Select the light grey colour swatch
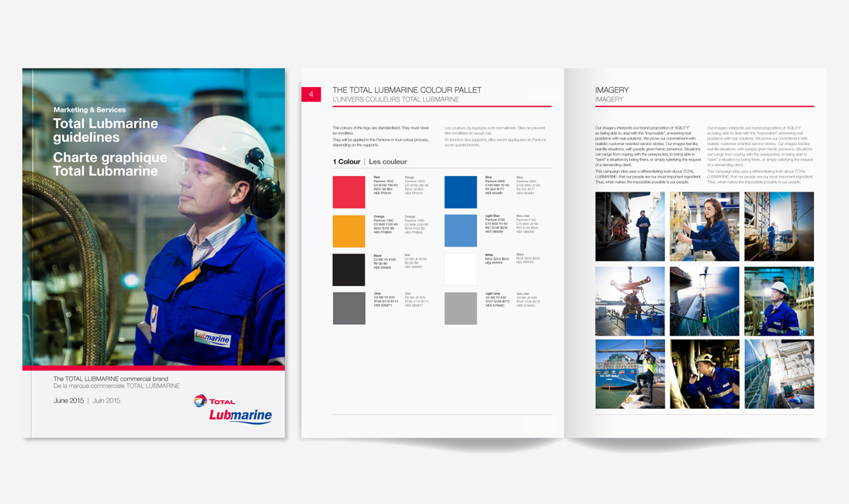Screen dimensions: 849x504 point(461,309)
